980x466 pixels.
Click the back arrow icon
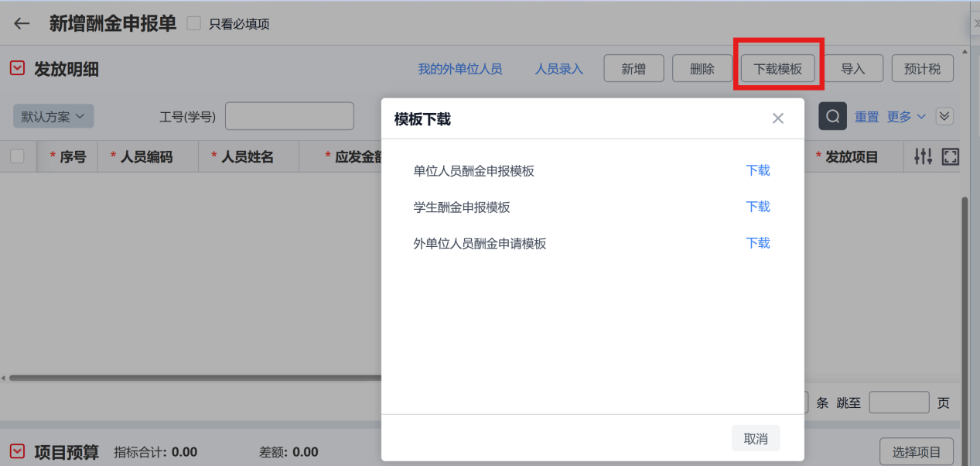click(22, 23)
